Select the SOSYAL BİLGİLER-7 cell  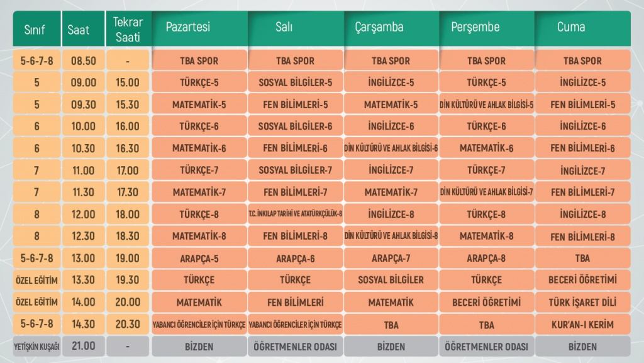coord(296,170)
